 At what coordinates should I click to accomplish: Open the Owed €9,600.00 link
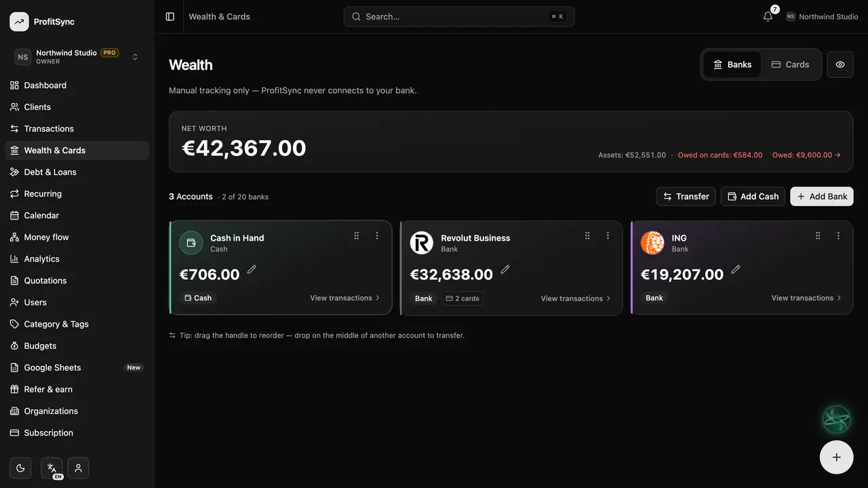(x=806, y=155)
